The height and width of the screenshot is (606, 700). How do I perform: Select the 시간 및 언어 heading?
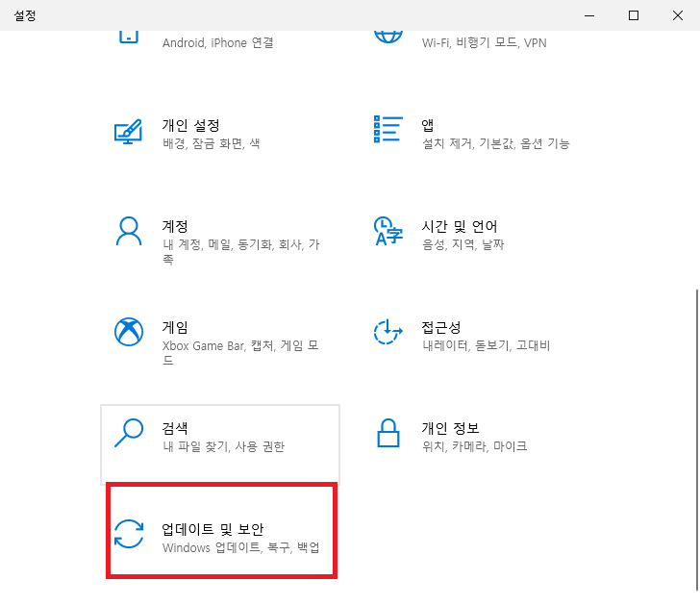[460, 226]
